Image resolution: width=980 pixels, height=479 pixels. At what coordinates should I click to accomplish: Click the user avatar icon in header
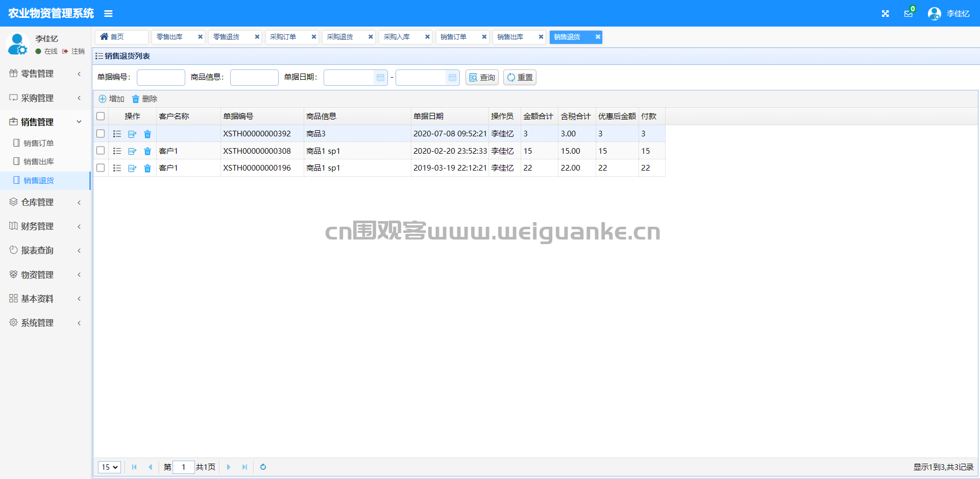(935, 14)
